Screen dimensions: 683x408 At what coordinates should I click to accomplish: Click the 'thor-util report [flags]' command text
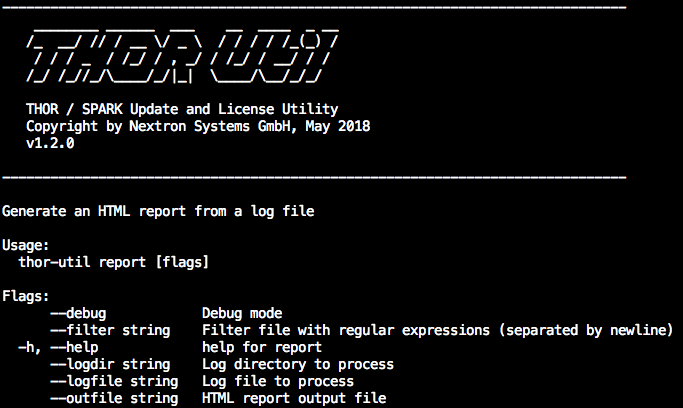[113, 262]
